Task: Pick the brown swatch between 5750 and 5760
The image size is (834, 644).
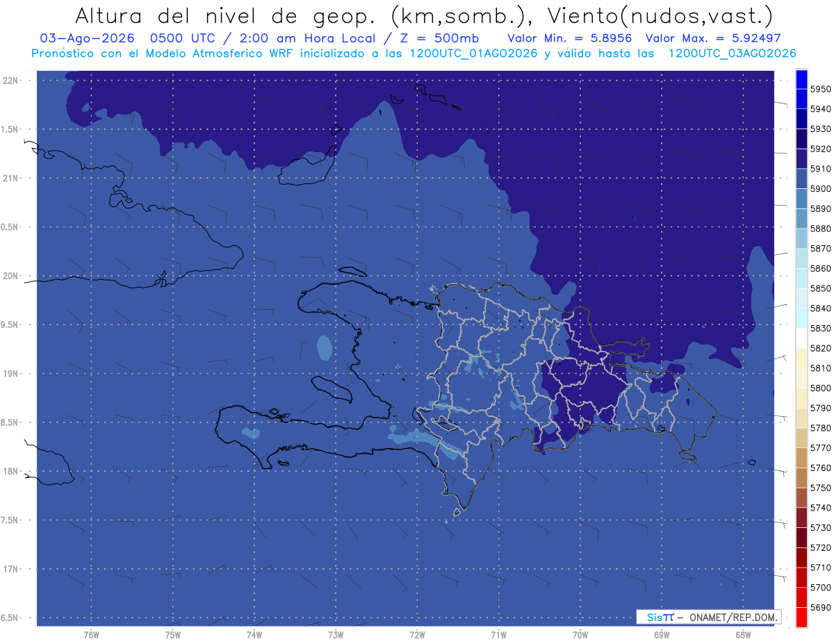Action: pos(801,477)
